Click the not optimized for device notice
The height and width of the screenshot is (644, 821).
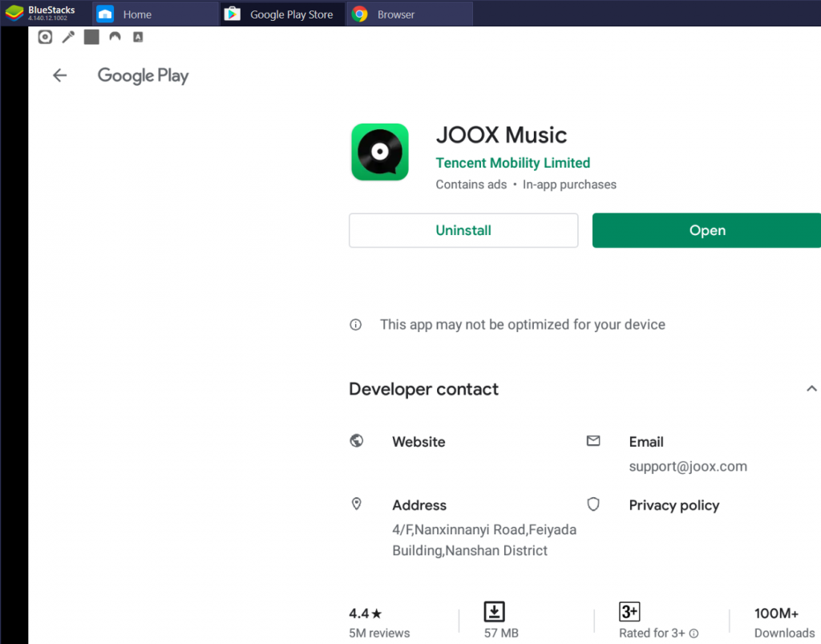coord(523,325)
